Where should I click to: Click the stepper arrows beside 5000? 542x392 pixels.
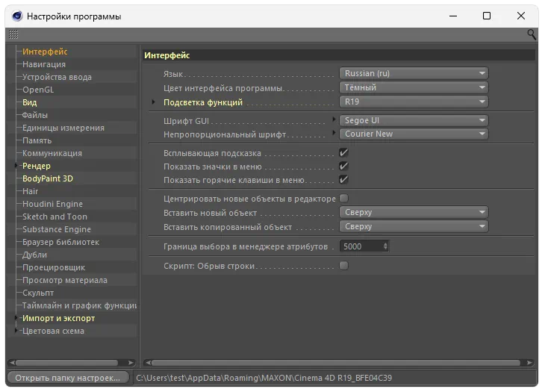pos(385,246)
